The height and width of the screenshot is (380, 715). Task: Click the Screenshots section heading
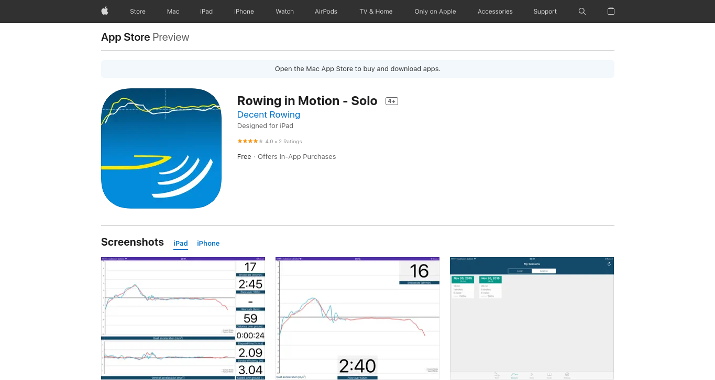tap(132, 242)
